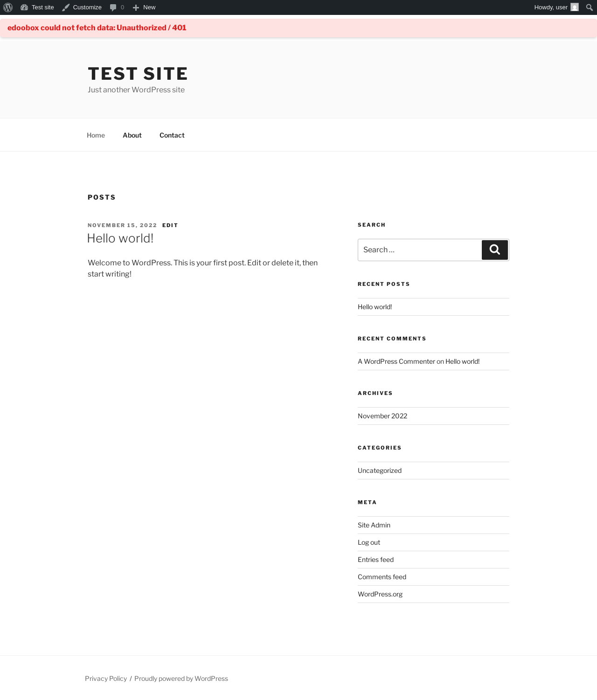The height and width of the screenshot is (700, 597).
Task: Click the TEST SITE title heading
Action: pyautogui.click(x=138, y=74)
